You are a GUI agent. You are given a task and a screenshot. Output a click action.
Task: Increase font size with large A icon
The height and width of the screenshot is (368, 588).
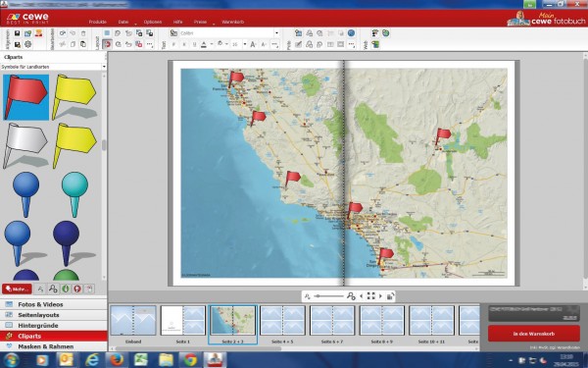pyautogui.click(x=253, y=44)
